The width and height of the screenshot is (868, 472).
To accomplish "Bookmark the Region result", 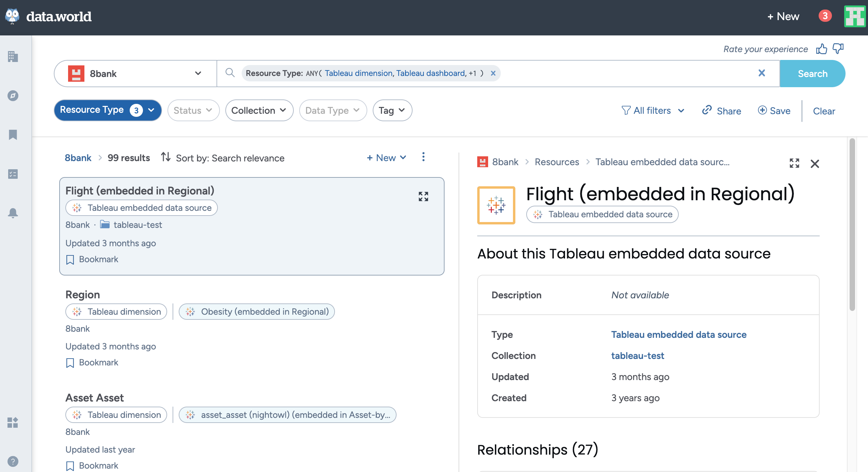I will (x=92, y=363).
